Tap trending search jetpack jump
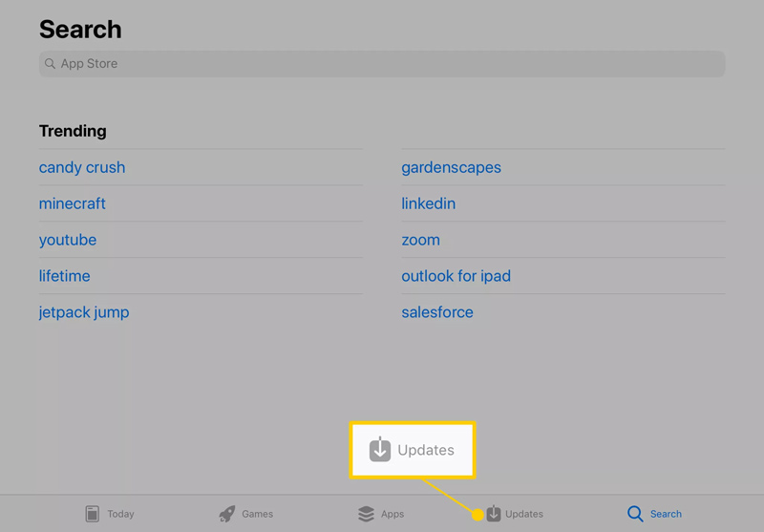 coord(84,312)
